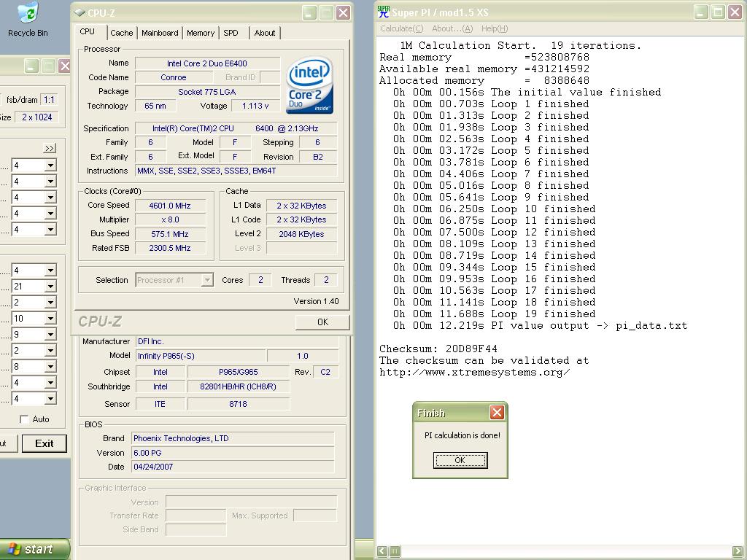Open the Calculate(C) menu in Super PI
The width and height of the screenshot is (747, 560).
tap(402, 28)
